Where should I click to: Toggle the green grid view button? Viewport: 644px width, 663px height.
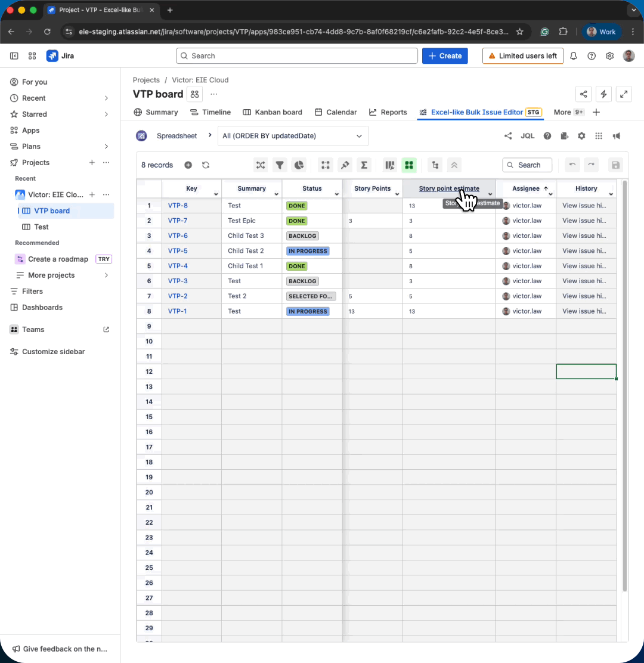409,165
